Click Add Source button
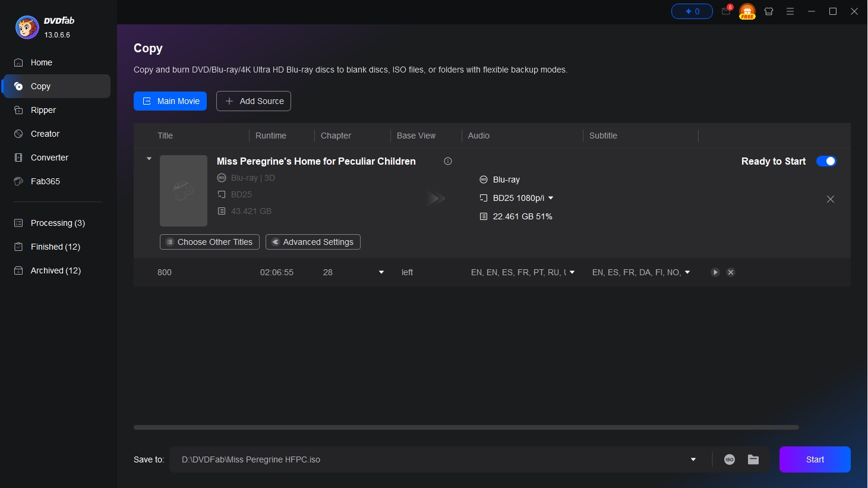This screenshot has height=488, width=868. [x=254, y=101]
